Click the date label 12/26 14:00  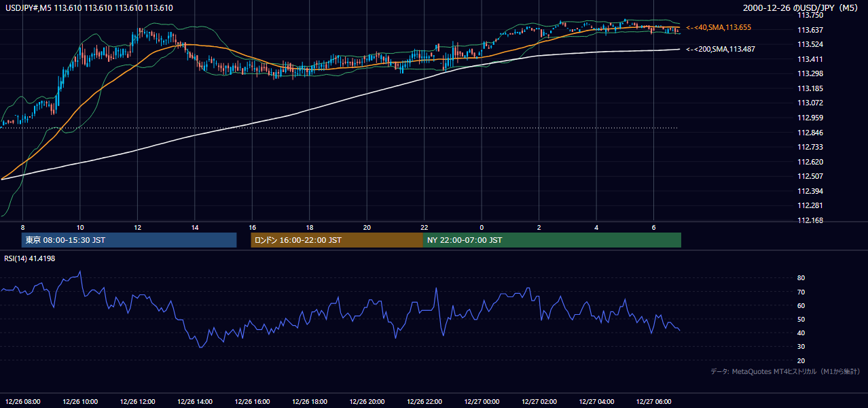point(195,401)
